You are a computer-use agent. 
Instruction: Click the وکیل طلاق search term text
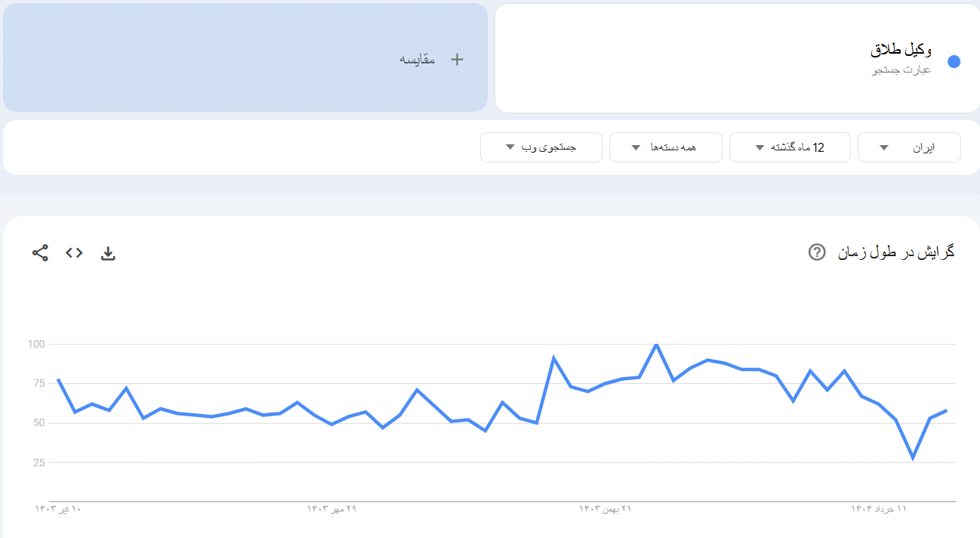pos(901,51)
